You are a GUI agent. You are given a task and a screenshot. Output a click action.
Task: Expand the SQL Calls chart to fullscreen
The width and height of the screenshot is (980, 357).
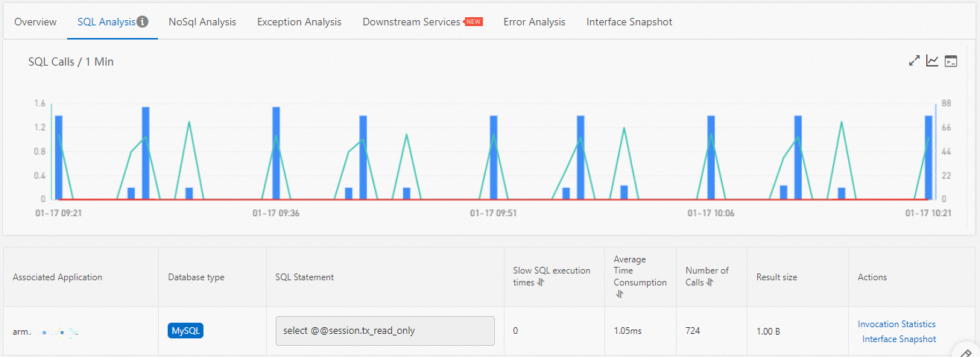click(914, 61)
